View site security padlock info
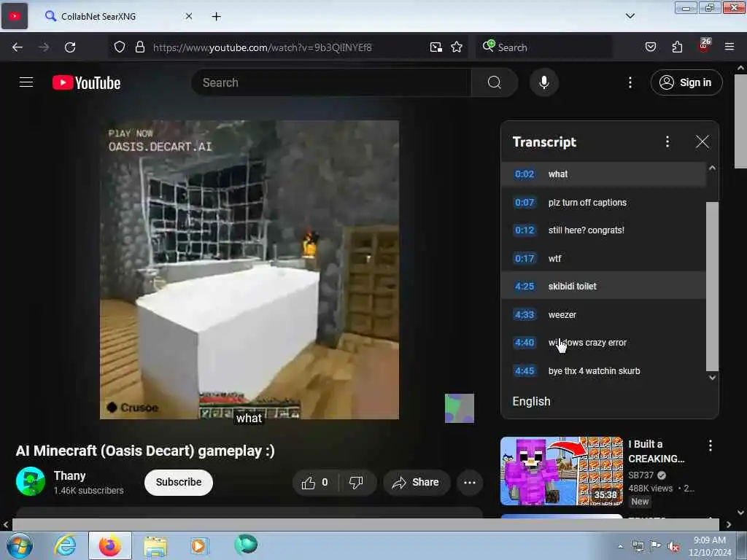Screen dimensions: 747x560 coord(139,47)
